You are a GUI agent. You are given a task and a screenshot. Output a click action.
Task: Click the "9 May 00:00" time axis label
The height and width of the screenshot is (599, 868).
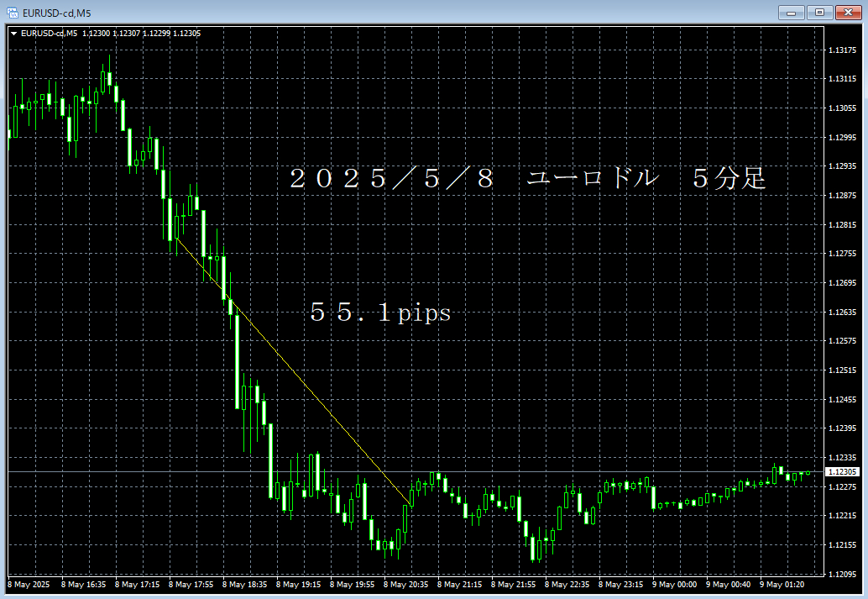tap(674, 585)
